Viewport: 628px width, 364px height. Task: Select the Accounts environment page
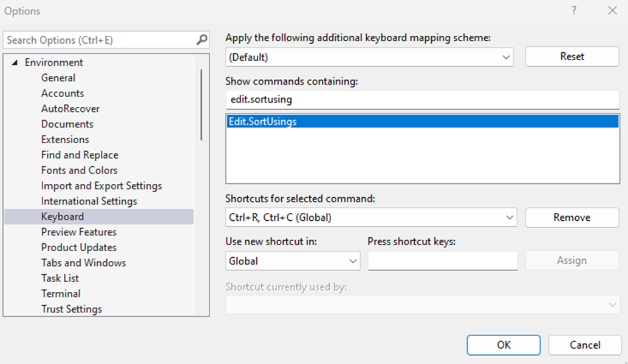[x=63, y=93]
